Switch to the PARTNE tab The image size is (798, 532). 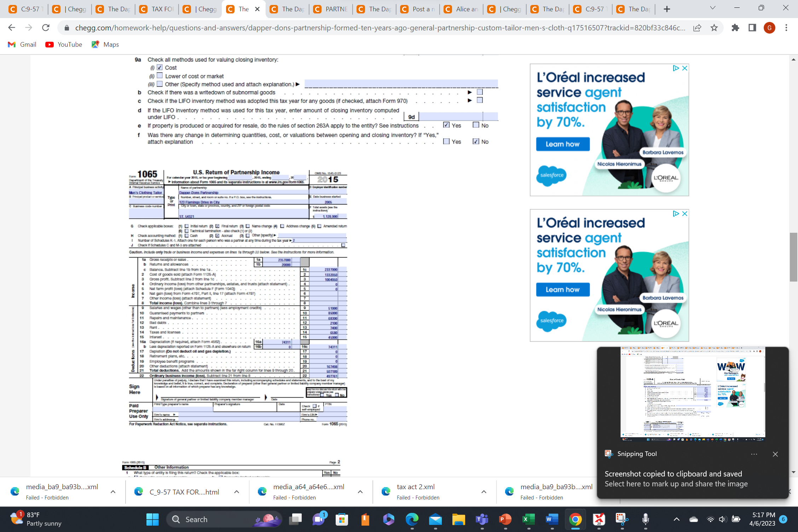(331, 9)
